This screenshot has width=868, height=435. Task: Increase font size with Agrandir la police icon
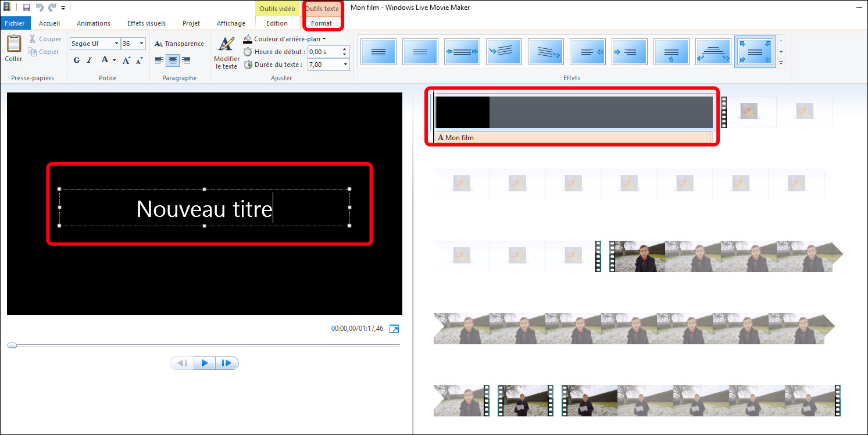(126, 60)
